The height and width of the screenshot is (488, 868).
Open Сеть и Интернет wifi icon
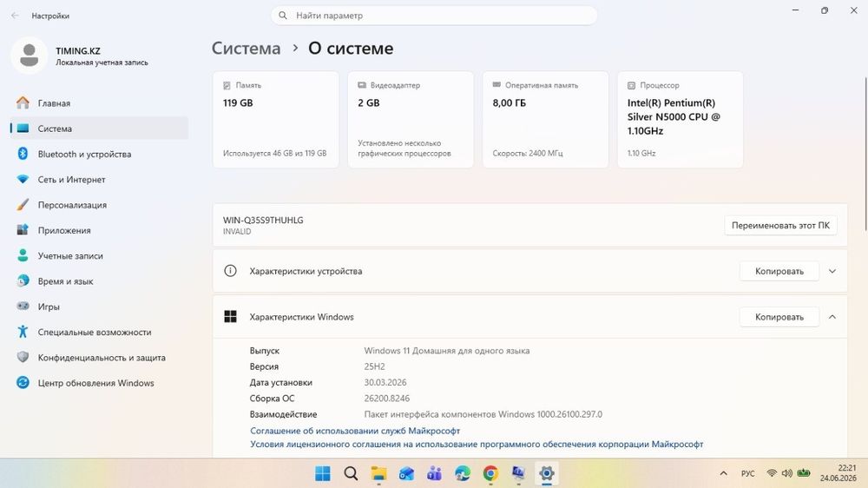[23, 180]
